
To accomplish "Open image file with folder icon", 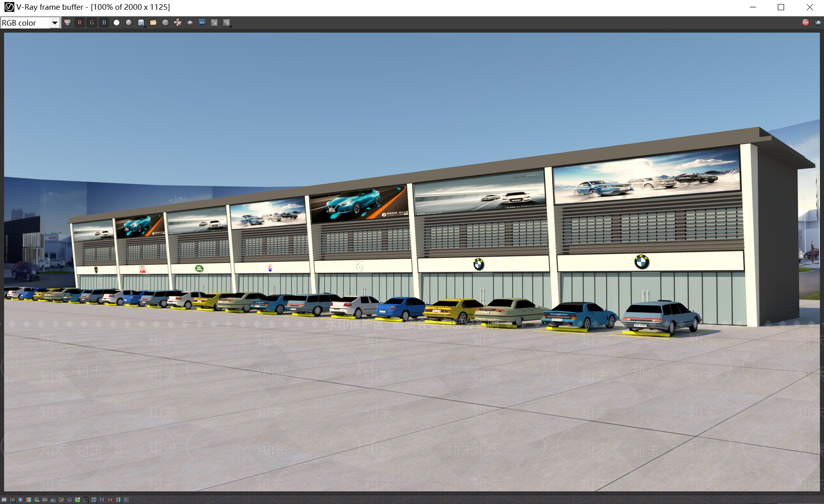I will [153, 23].
